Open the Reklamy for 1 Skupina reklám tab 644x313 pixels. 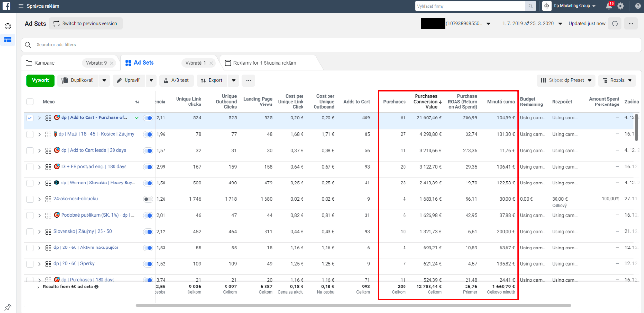coord(265,63)
